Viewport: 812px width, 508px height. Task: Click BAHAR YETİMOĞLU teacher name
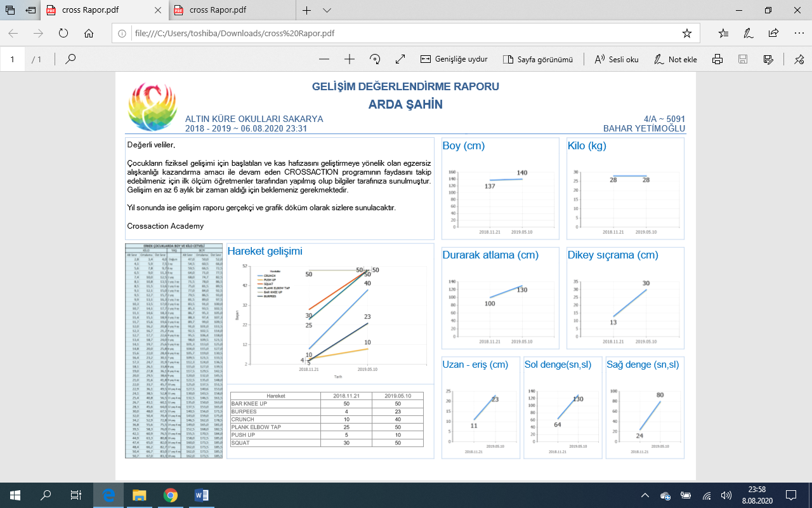(x=644, y=128)
